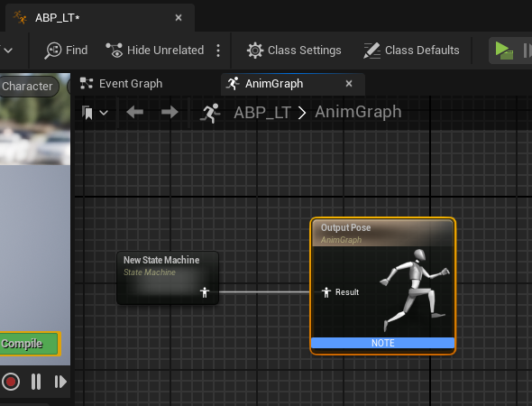Expand the toolbar dropdown chevron at far left
Viewport: 532px width, 406px height.
8,51
